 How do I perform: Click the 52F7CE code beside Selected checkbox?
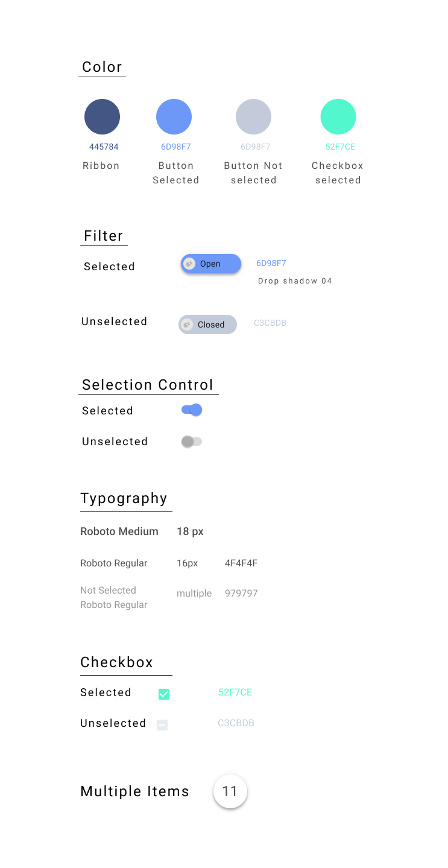coord(235,692)
